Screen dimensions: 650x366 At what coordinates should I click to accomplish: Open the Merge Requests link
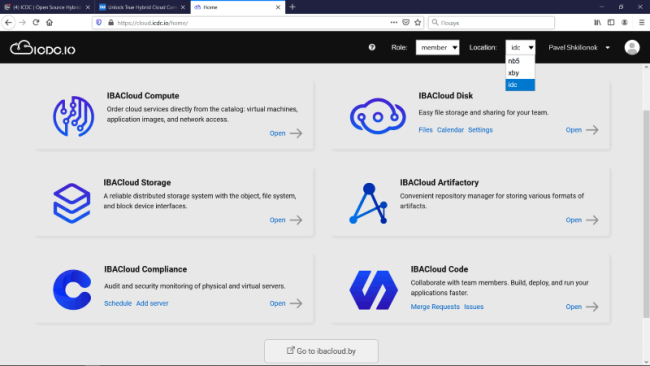tap(435, 307)
